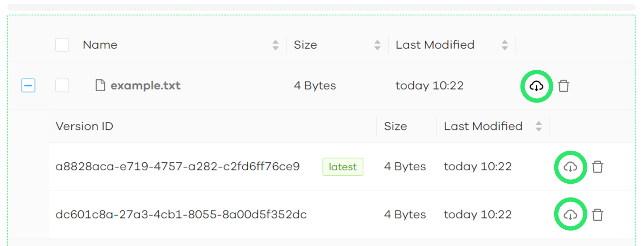This screenshot has height=246, width=644.
Task: Collapse the example.txt version list
Action: click(x=28, y=86)
